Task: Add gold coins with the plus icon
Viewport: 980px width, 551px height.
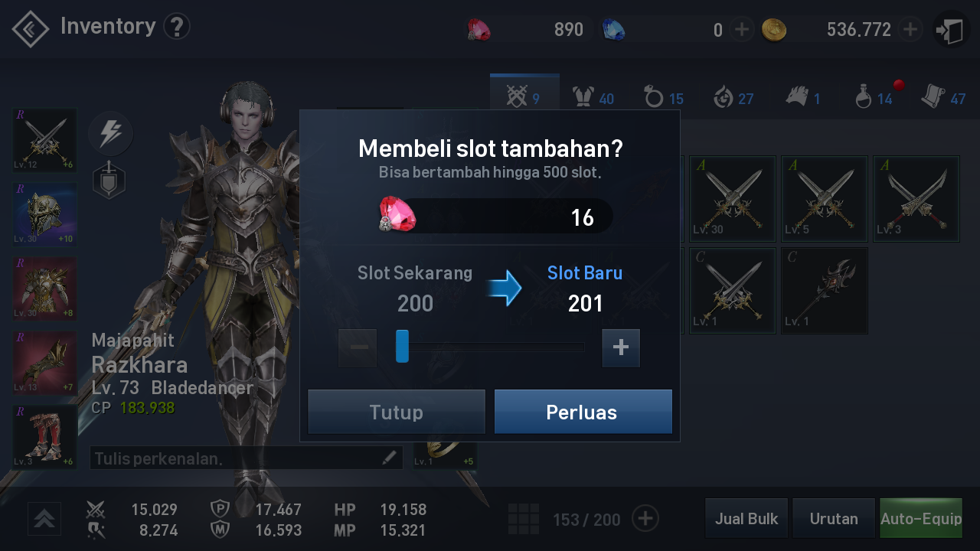Action: click(910, 30)
